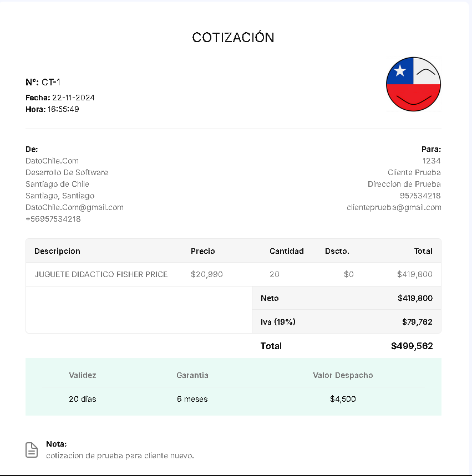The image size is (472, 476).
Task: Click the Cantidad column header
Action: (x=287, y=251)
